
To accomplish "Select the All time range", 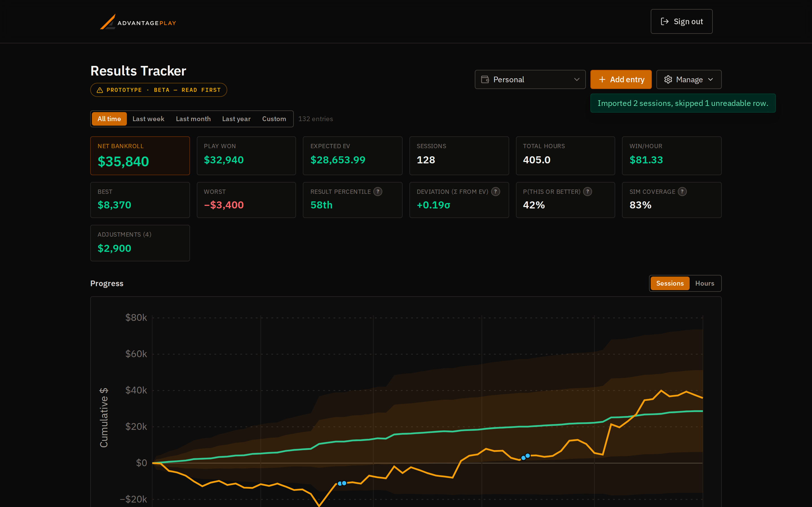I will [x=109, y=119].
